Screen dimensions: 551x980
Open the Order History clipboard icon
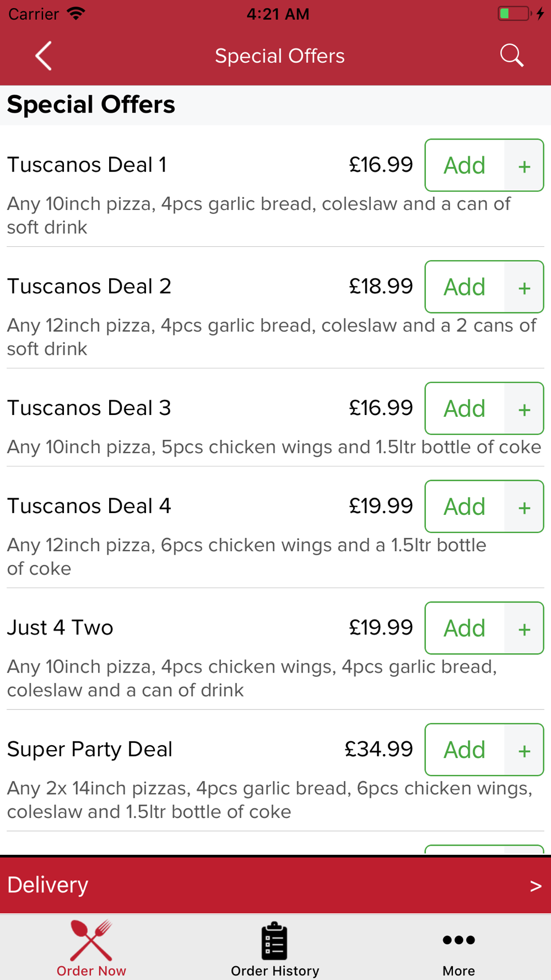274,940
